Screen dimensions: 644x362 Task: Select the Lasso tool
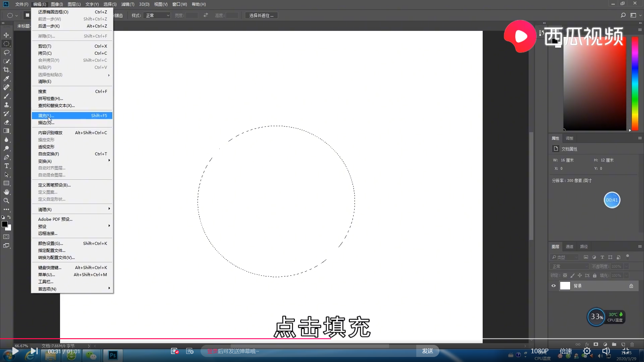click(x=6, y=52)
